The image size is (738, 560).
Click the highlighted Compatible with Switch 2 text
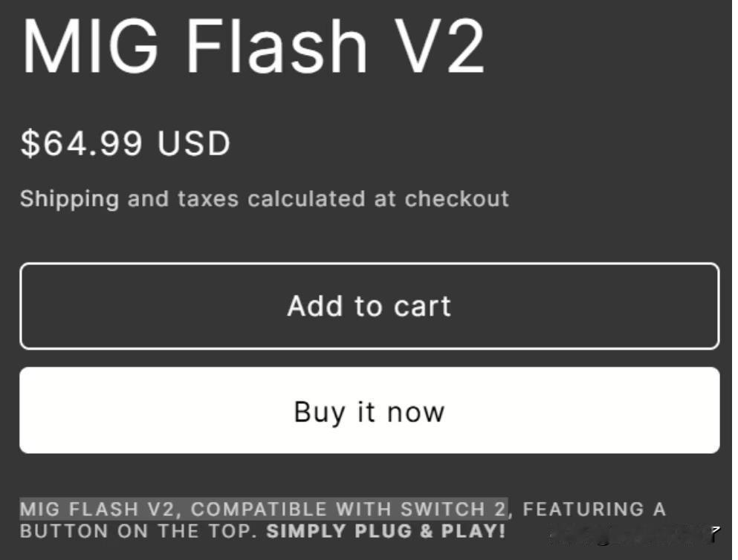pos(349,509)
